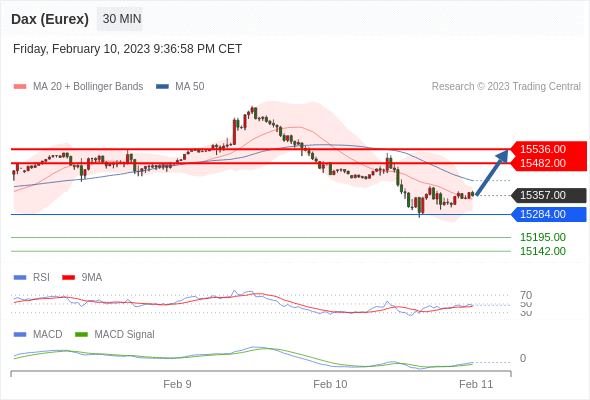Click the MACD Signal green legend swatch
Viewport: 590px width, 400px height.
pyautogui.click(x=81, y=335)
